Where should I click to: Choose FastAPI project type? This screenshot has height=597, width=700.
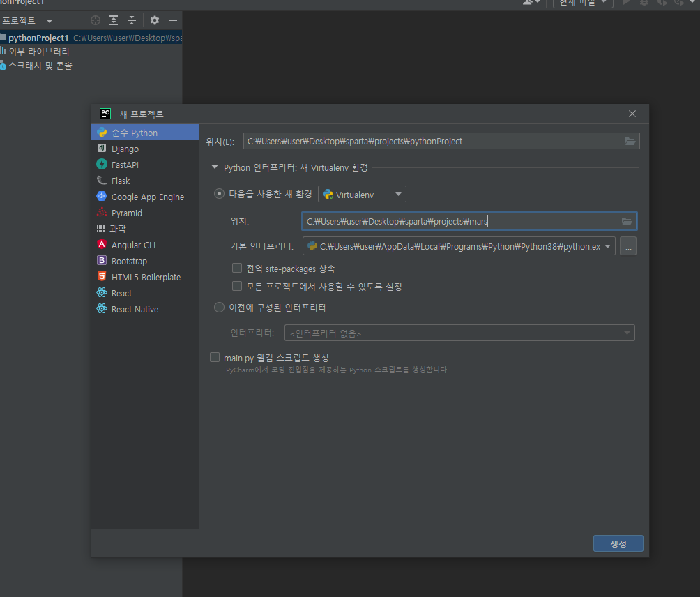(x=144, y=165)
